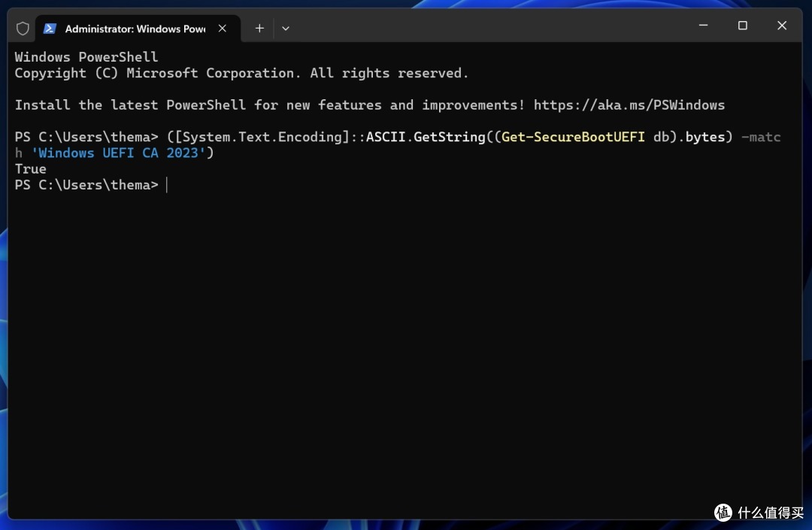Click the [System.Text.Encoding] text

(262, 137)
